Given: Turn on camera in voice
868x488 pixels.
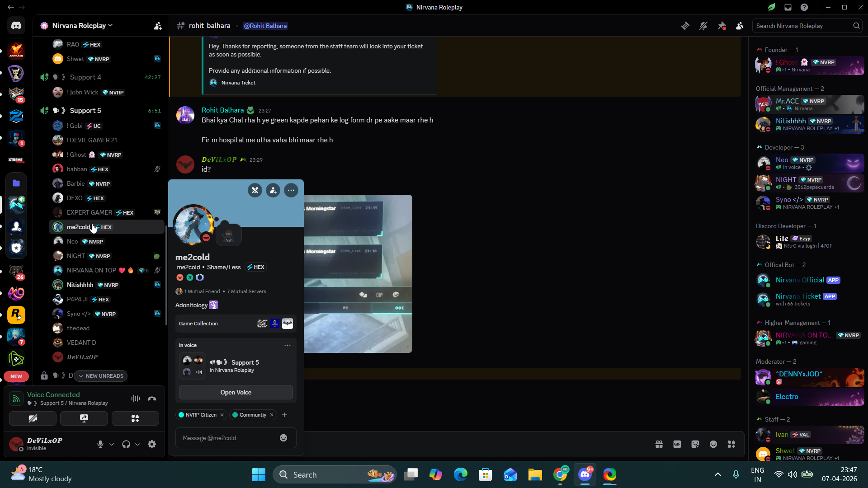Looking at the screenshot, I should pyautogui.click(x=33, y=418).
